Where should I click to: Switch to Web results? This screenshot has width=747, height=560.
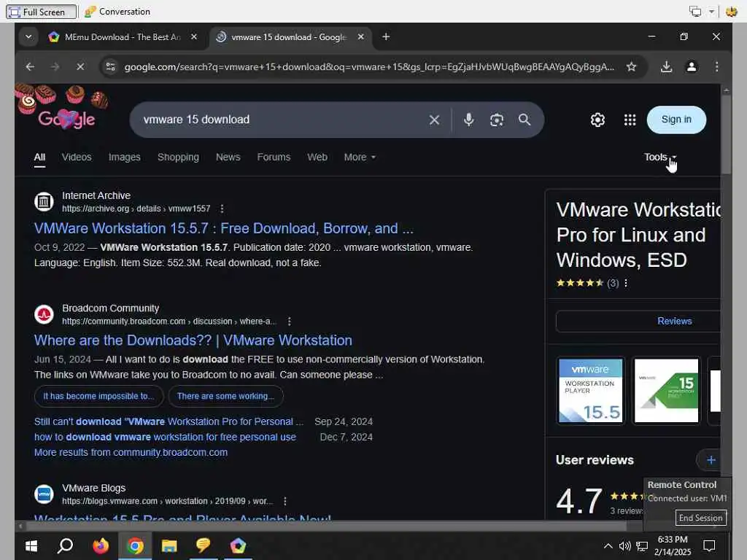[x=317, y=157]
